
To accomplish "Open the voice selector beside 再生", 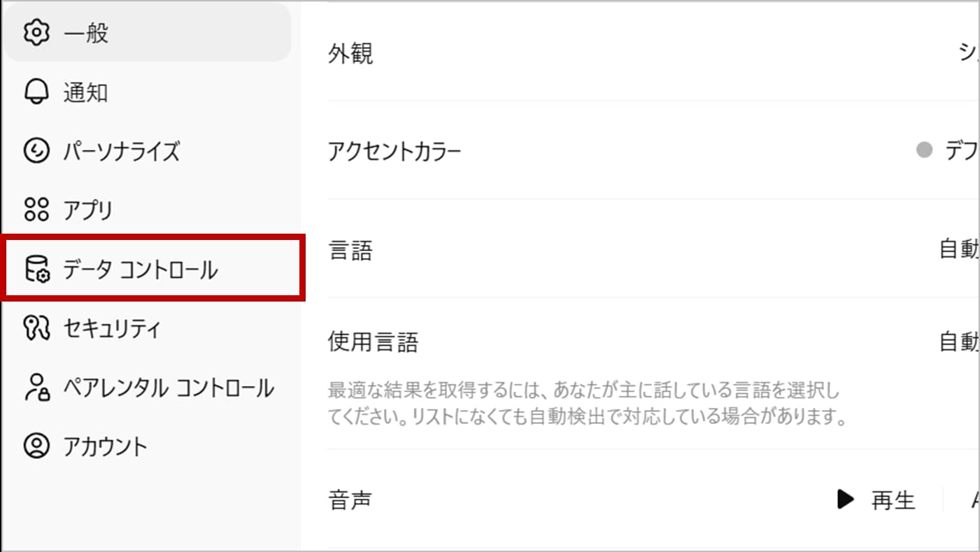I will (x=974, y=500).
